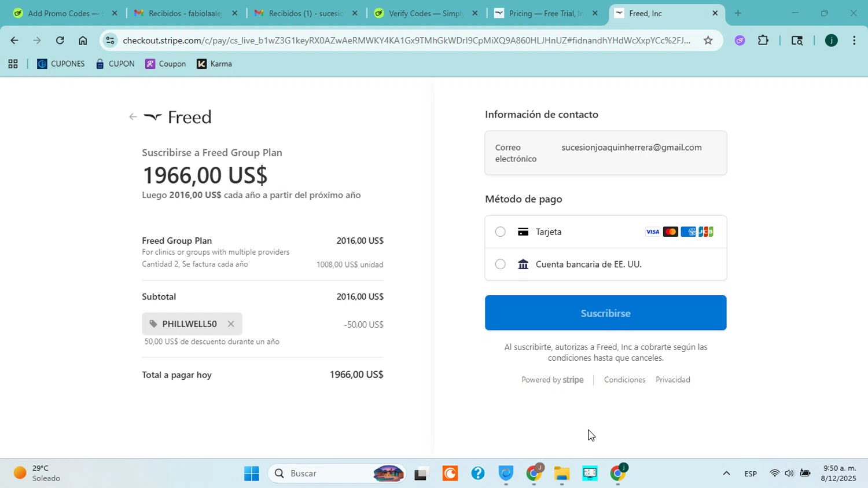Open the purple extension icon in toolbar

pyautogui.click(x=740, y=41)
